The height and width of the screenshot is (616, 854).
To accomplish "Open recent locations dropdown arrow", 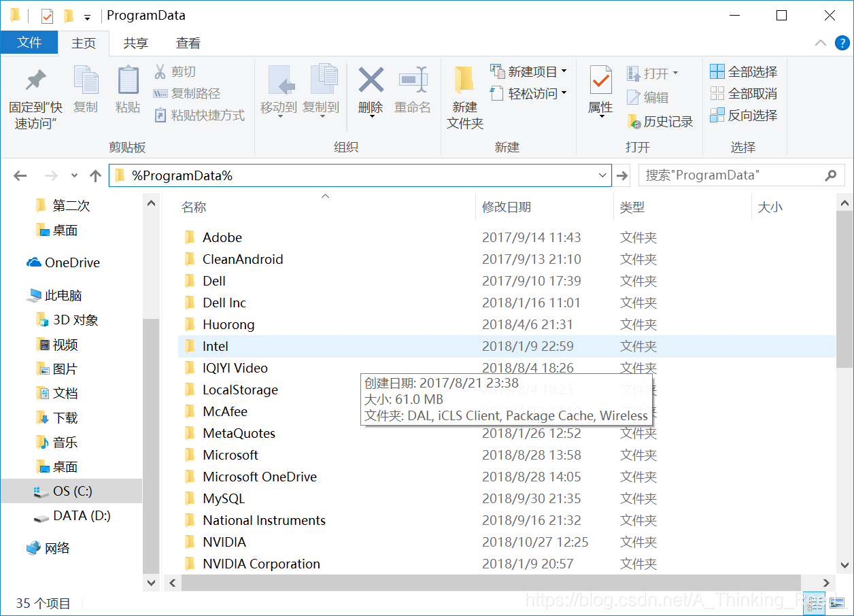I will (x=74, y=175).
